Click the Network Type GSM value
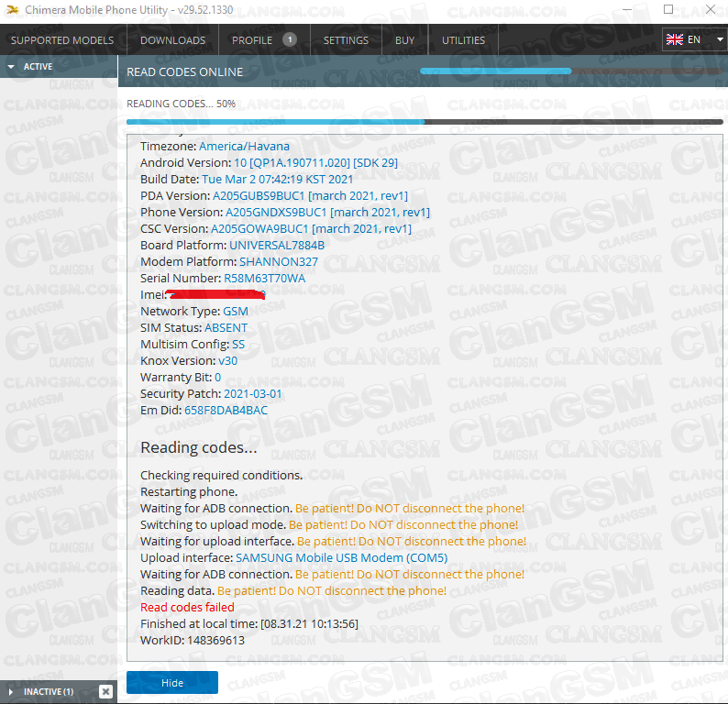Image resolution: width=728 pixels, height=704 pixels. pos(236,311)
